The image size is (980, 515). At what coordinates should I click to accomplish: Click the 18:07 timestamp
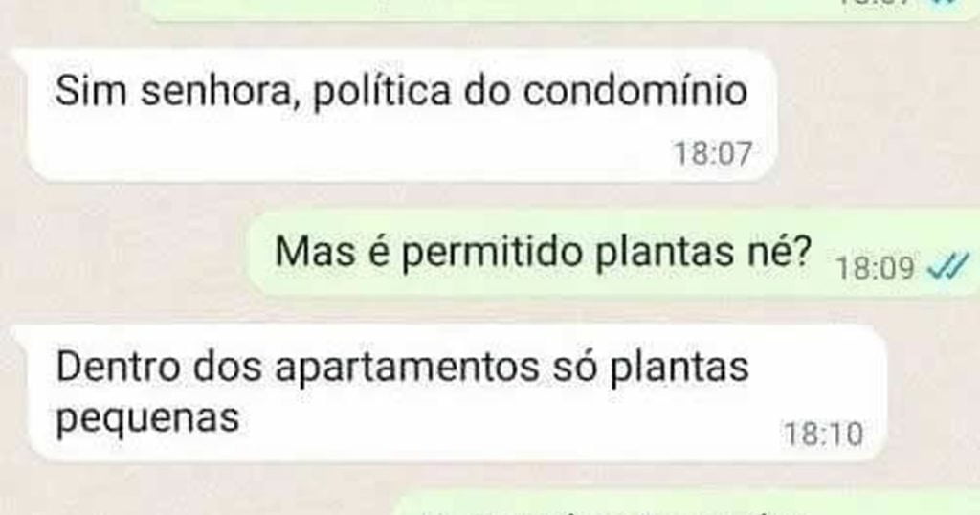point(712,153)
